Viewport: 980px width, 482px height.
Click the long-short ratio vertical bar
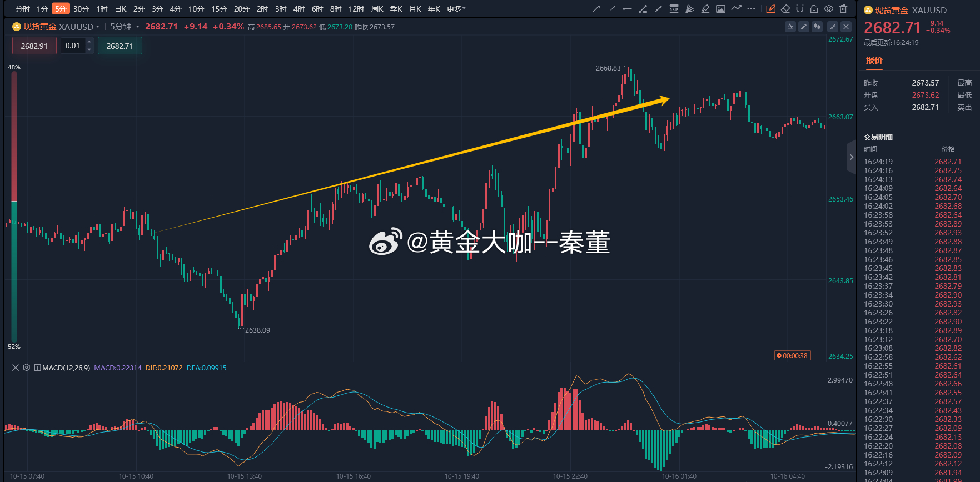click(14, 207)
